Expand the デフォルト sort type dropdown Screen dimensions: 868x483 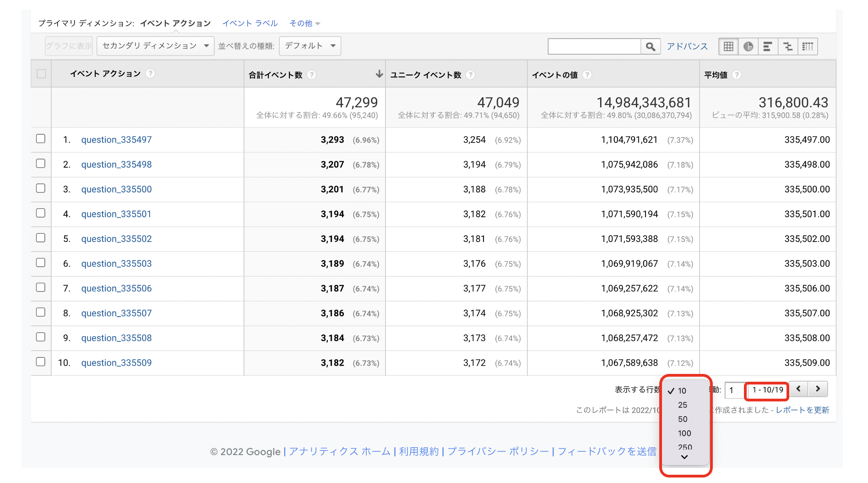tap(310, 46)
